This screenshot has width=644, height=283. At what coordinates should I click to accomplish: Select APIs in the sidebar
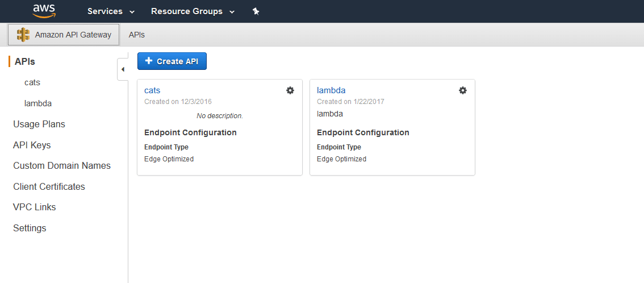click(x=24, y=61)
